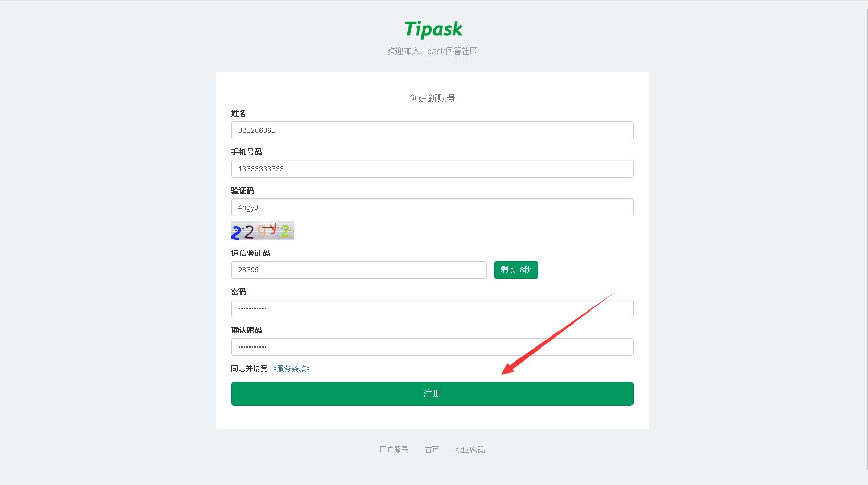Refresh the colorful captcha image
868x485 pixels.
[263, 231]
